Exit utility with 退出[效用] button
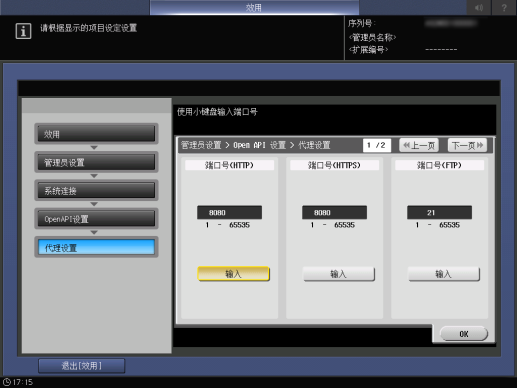The width and height of the screenshot is (517, 388). click(x=82, y=366)
